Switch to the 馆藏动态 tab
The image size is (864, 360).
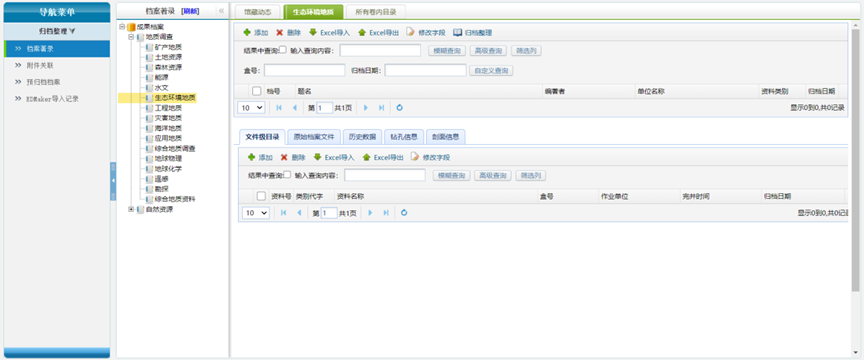pyautogui.click(x=258, y=12)
